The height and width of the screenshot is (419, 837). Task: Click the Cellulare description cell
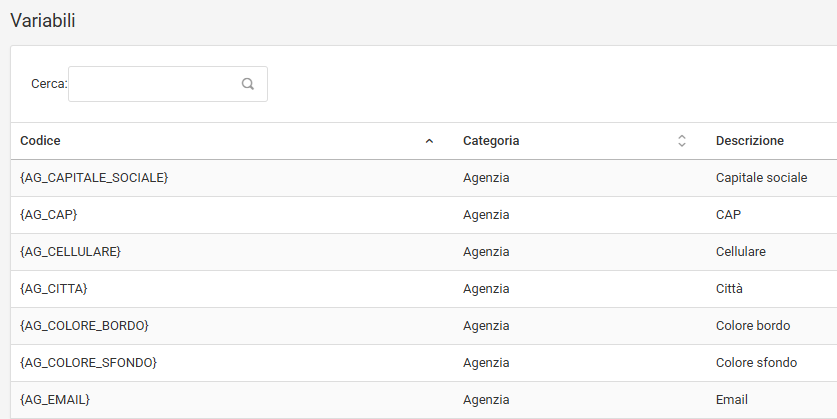click(741, 252)
